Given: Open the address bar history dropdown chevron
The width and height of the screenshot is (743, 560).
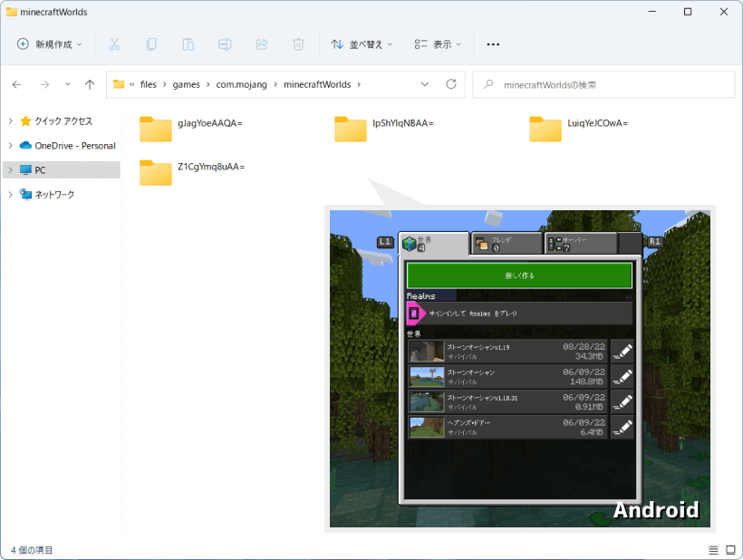Looking at the screenshot, I should (x=425, y=84).
